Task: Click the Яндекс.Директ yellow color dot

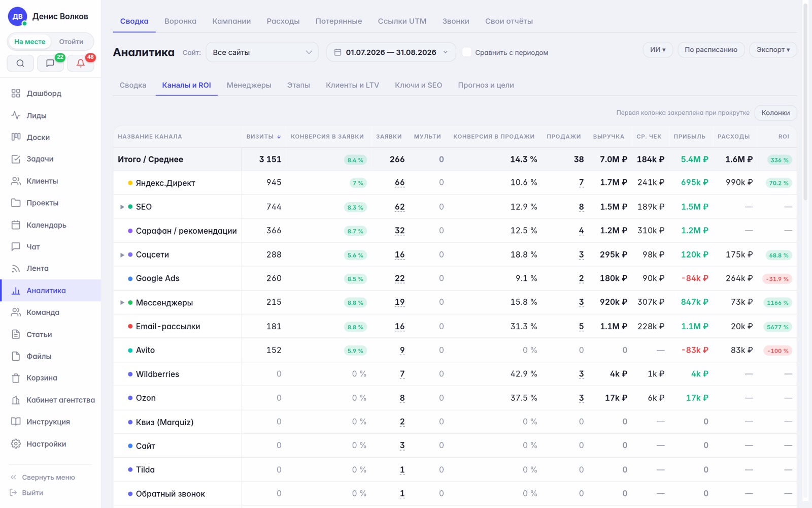Action: tap(130, 183)
